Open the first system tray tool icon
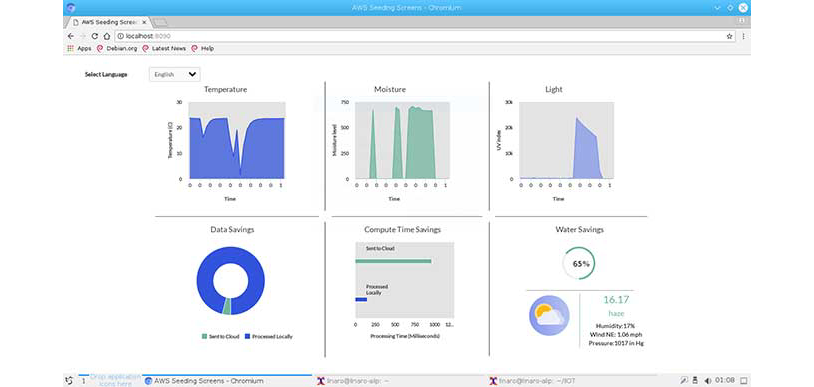The height and width of the screenshot is (387, 814). click(685, 381)
